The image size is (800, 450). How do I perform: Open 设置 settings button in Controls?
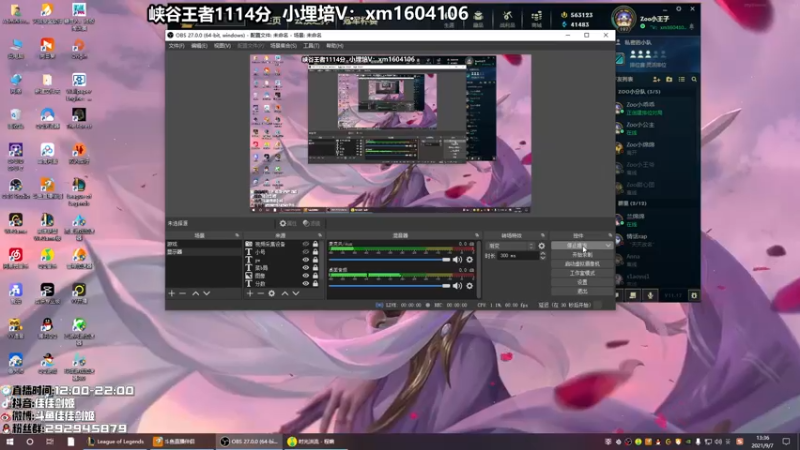pyautogui.click(x=582, y=282)
